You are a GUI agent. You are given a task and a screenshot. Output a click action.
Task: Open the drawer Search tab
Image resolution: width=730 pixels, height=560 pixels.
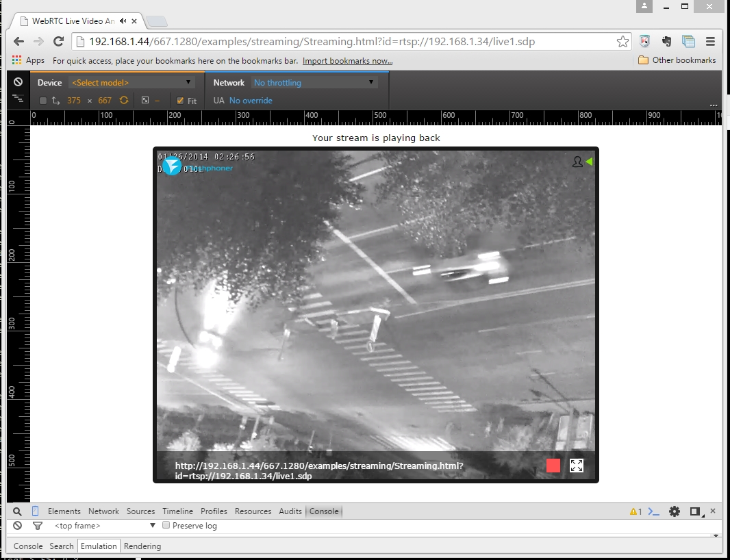62,546
